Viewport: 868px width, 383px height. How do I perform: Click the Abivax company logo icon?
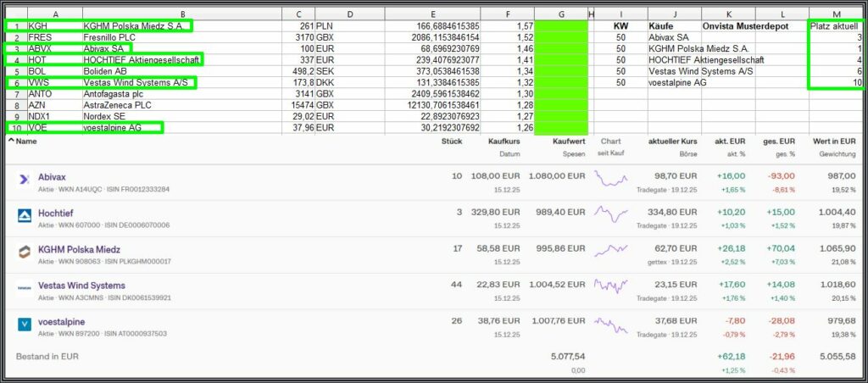[25, 179]
